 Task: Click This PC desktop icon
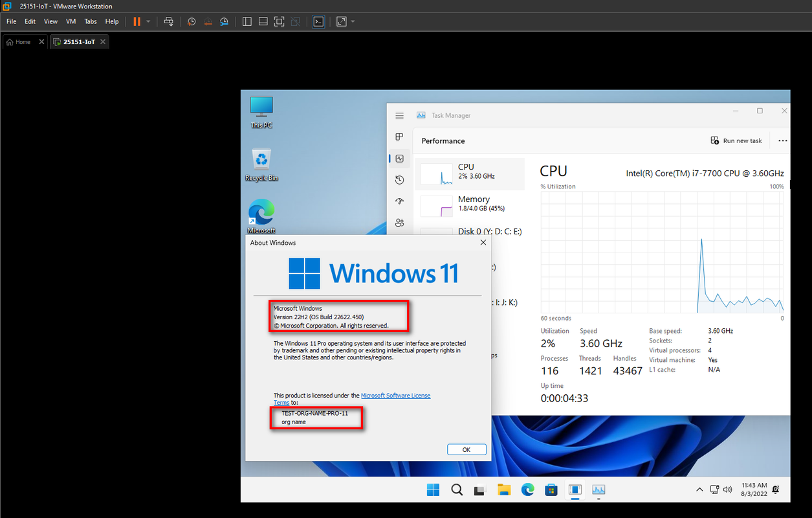(x=261, y=112)
